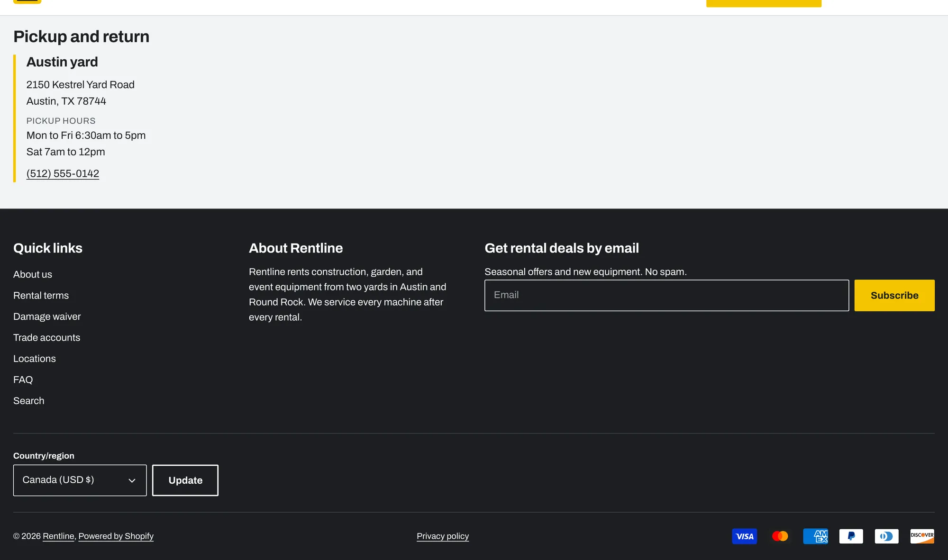Click the Quick links heading
Screen dimensions: 948x560
tap(48, 248)
